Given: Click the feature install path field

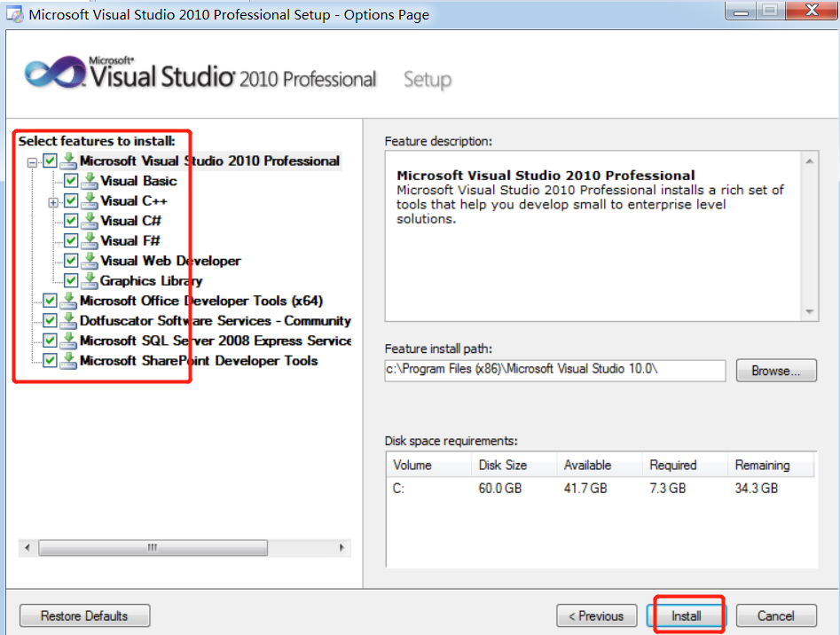Looking at the screenshot, I should click(554, 371).
